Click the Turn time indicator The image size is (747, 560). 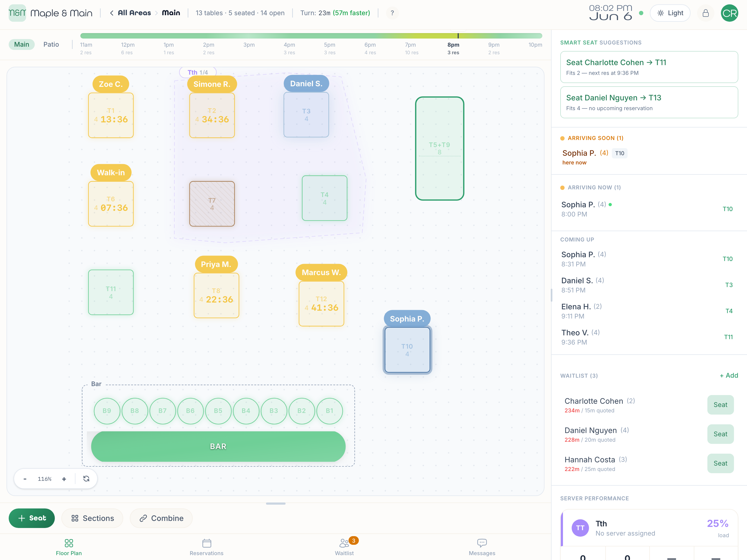pos(335,13)
